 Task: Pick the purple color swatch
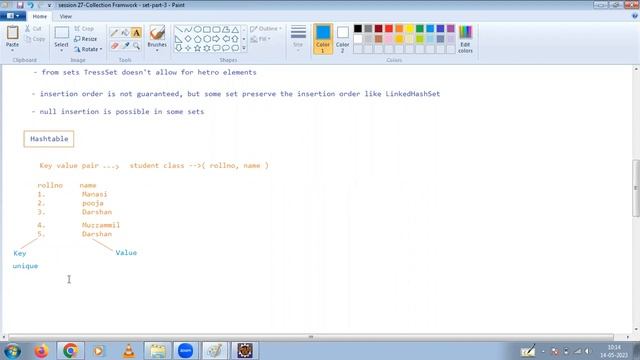coord(451,28)
